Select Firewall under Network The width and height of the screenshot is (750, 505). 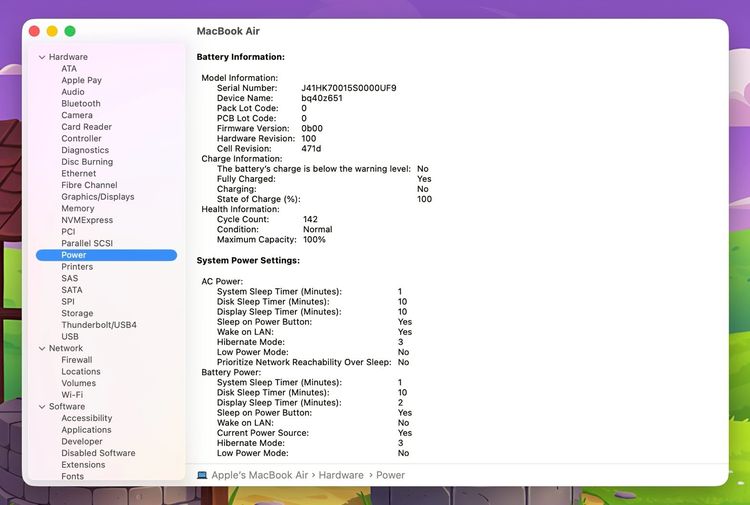(77, 360)
